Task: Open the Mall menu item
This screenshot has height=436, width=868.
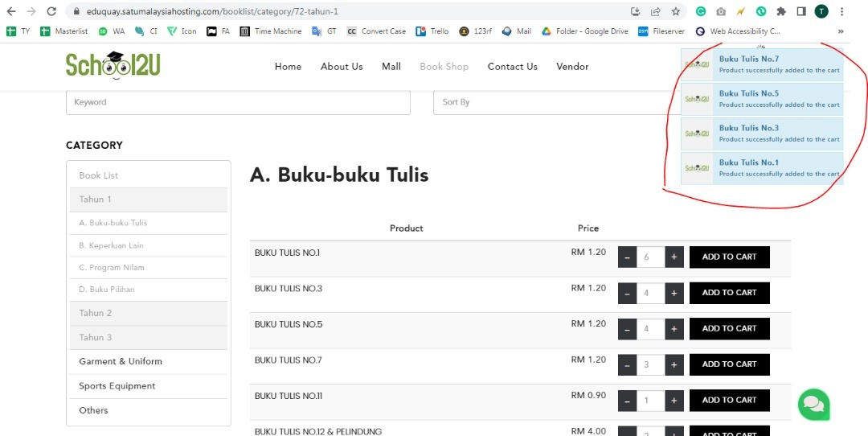Action: [391, 67]
